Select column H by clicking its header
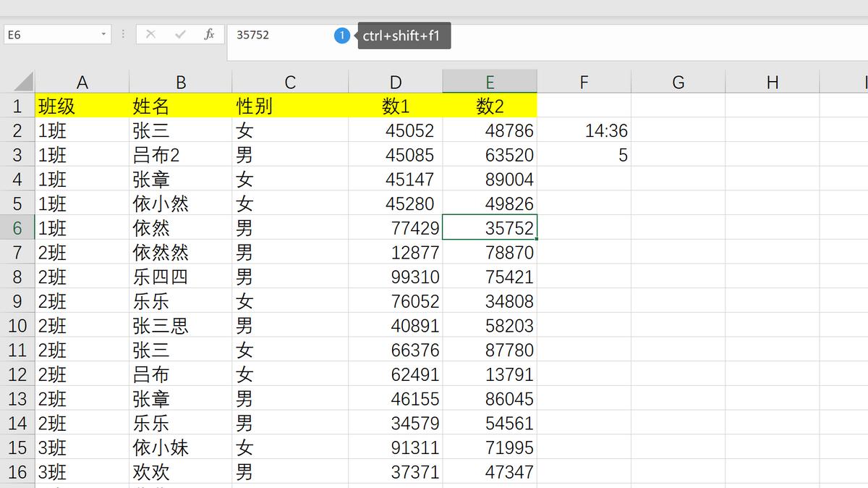868x488 pixels. (773, 82)
